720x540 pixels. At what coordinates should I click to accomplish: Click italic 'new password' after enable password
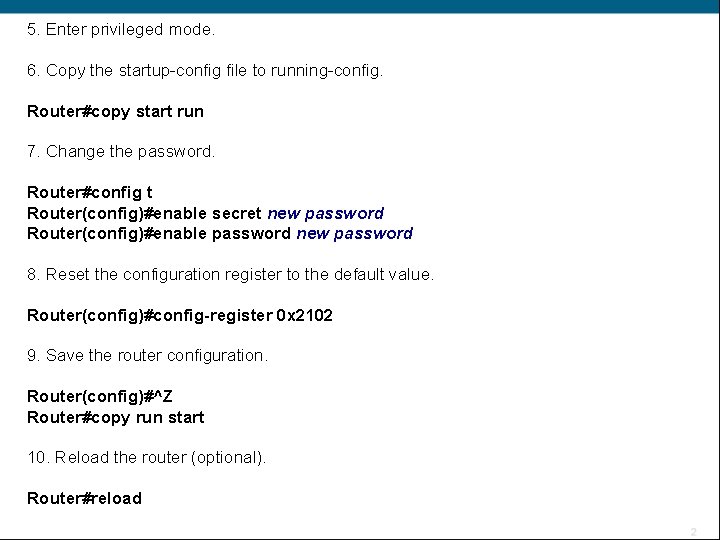click(355, 234)
